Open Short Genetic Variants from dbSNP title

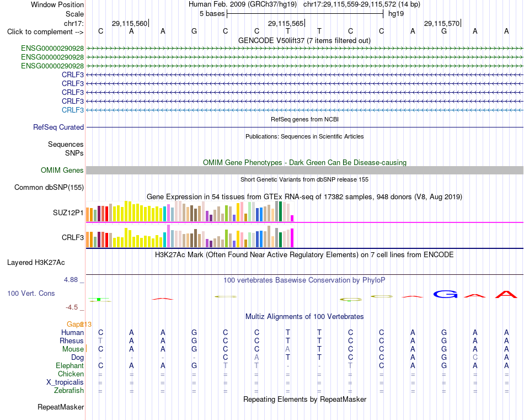point(304,179)
